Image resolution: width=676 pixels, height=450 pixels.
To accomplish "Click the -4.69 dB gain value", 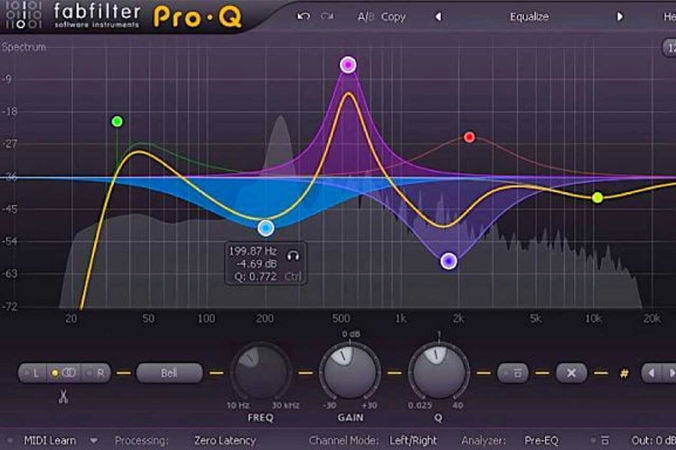I will pyautogui.click(x=256, y=264).
